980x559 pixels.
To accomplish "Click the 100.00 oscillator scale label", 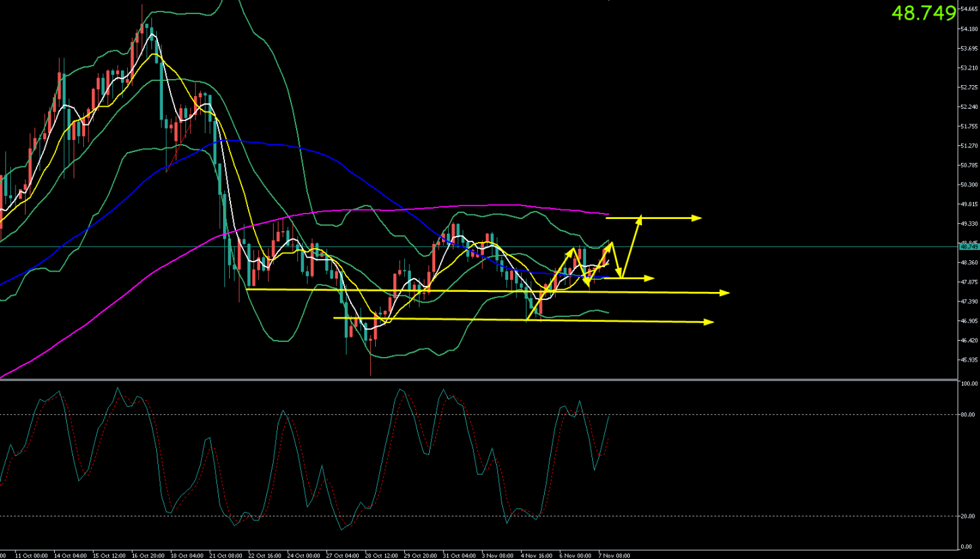I will pyautogui.click(x=969, y=384).
